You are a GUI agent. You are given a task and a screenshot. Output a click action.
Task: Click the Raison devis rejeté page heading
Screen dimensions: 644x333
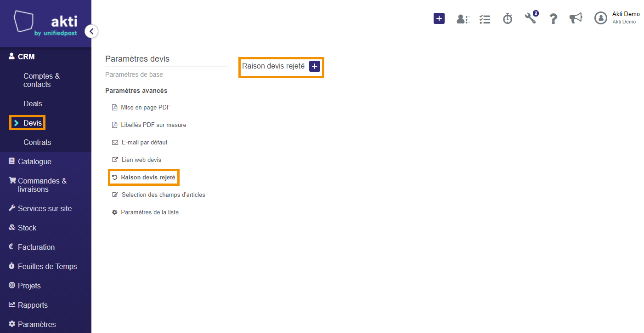273,66
